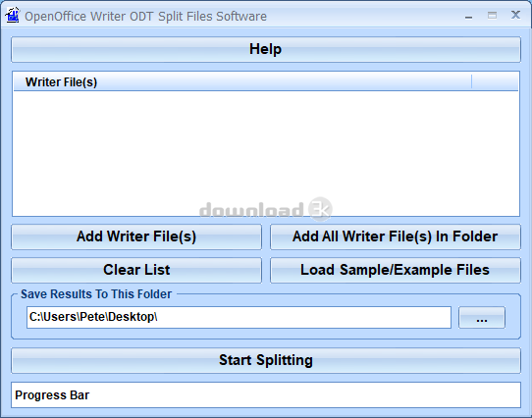Viewport: 532px width, 418px height.
Task: Maximize the application window
Action: click(x=492, y=16)
